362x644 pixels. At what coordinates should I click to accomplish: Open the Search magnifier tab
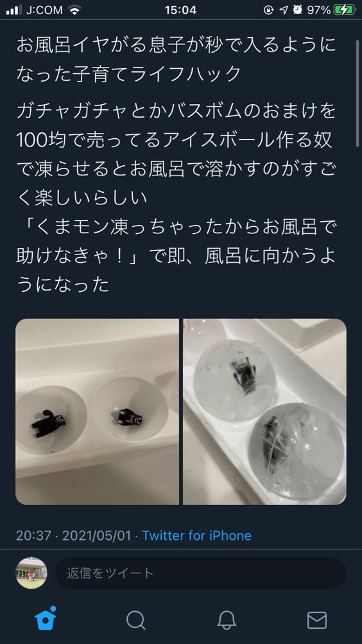135,620
